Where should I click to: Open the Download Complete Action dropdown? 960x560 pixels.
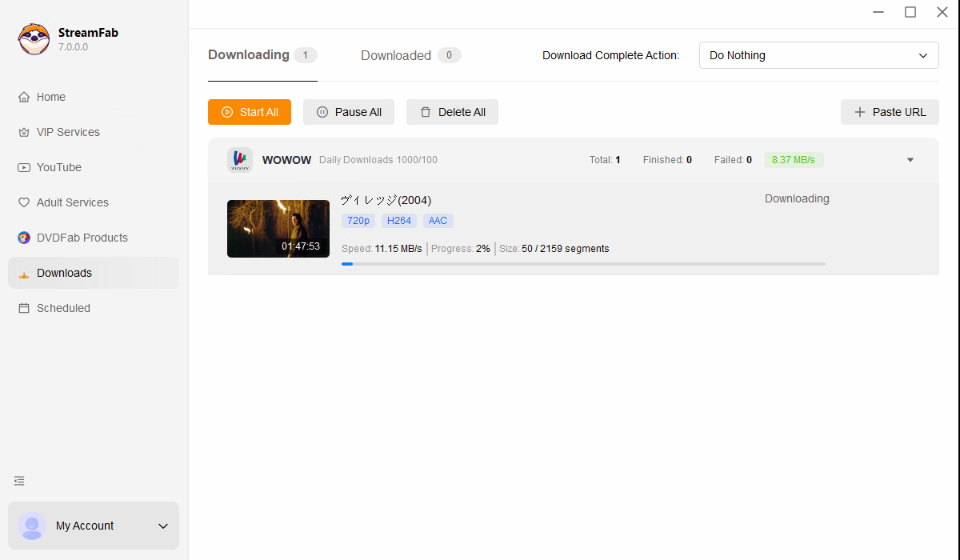(x=818, y=55)
